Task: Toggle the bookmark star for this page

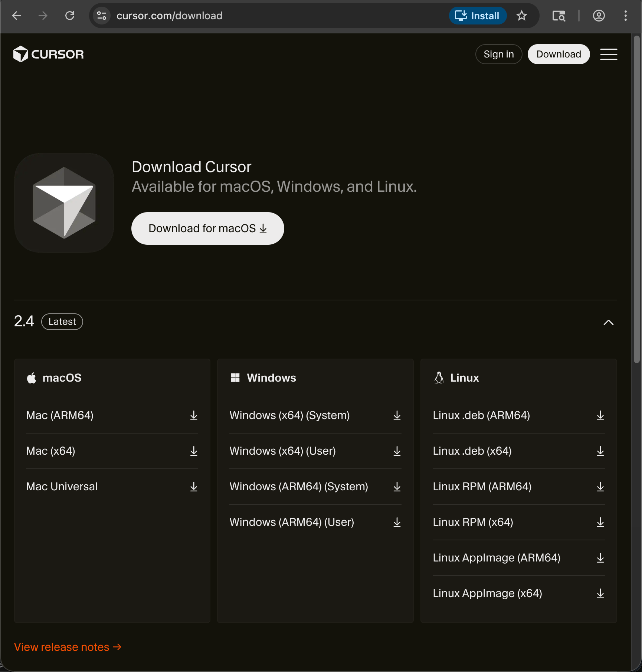Action: coord(522,16)
